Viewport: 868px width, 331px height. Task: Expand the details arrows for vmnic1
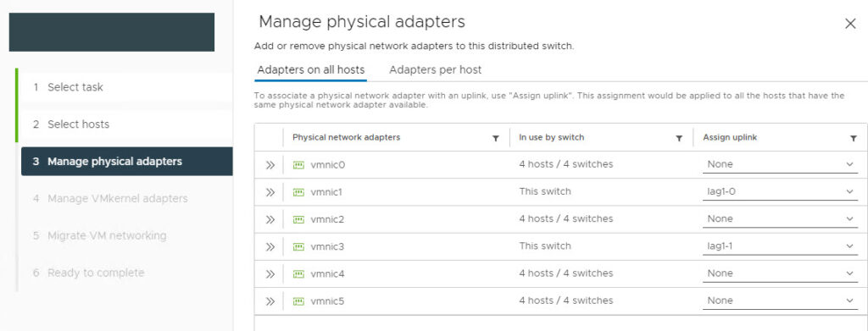point(270,192)
